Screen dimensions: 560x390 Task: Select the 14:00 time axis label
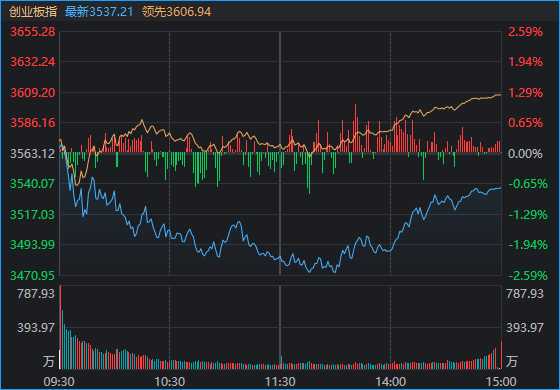point(391,382)
